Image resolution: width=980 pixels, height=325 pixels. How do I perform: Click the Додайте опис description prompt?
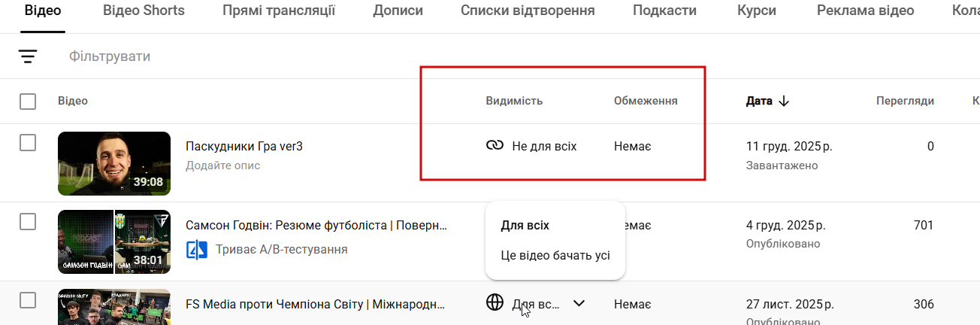tap(223, 166)
